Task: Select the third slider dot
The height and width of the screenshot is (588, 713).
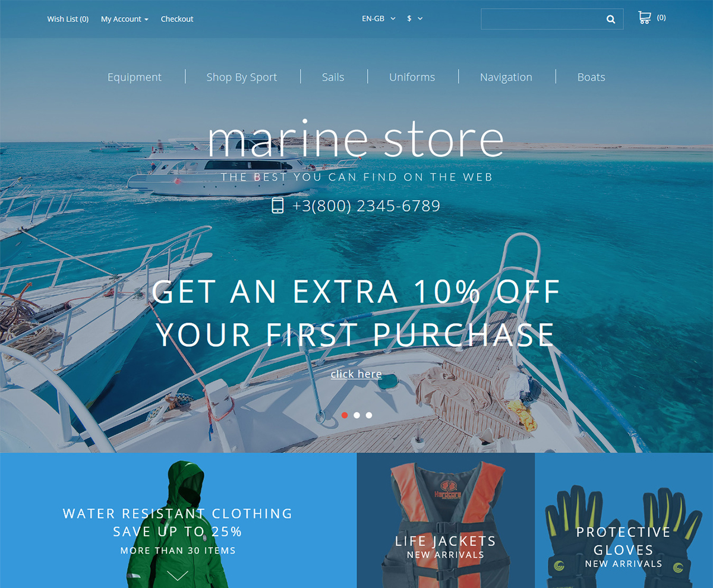Action: click(x=369, y=415)
